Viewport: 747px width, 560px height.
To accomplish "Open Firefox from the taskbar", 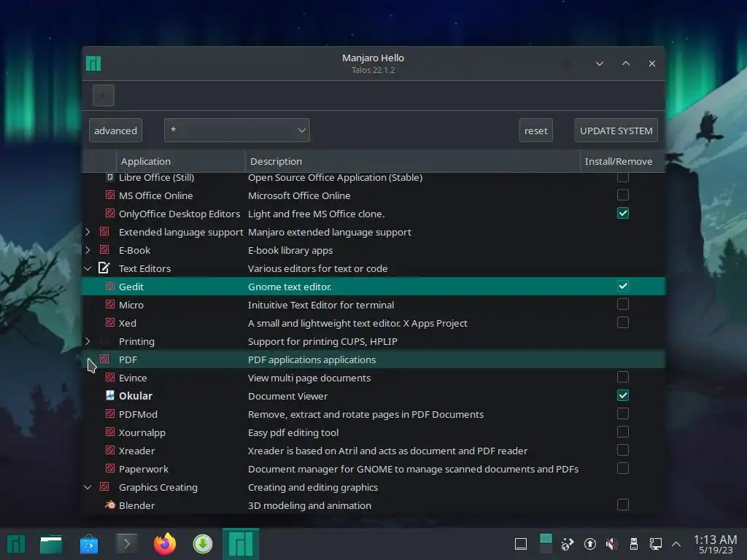I will point(165,544).
